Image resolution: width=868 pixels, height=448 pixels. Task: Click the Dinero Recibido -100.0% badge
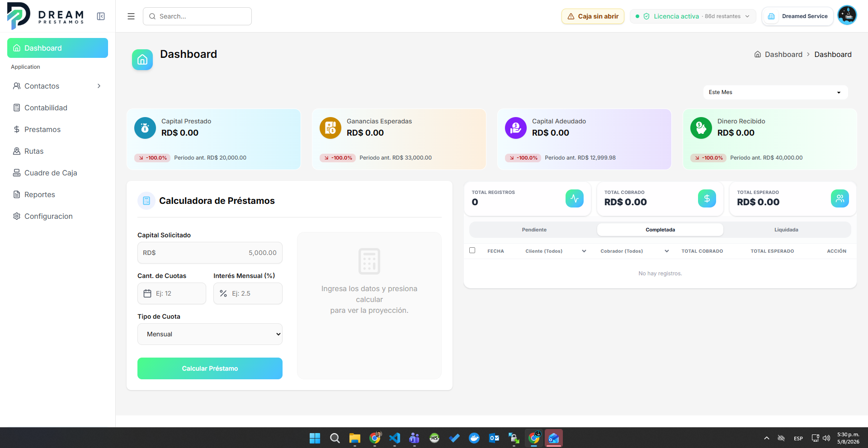(708, 158)
